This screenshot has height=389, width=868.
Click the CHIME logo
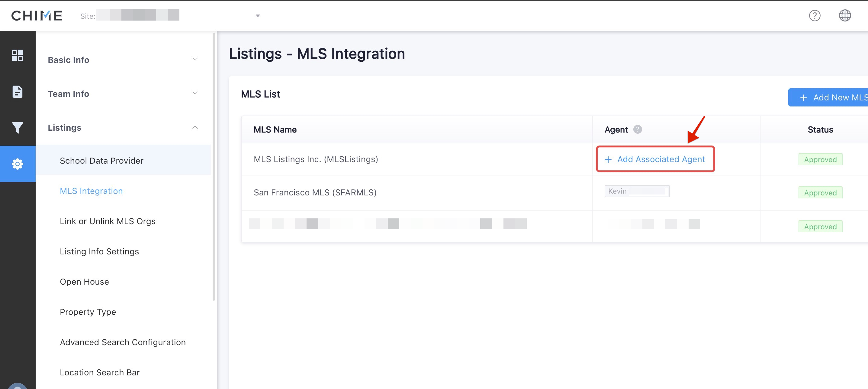coord(37,15)
